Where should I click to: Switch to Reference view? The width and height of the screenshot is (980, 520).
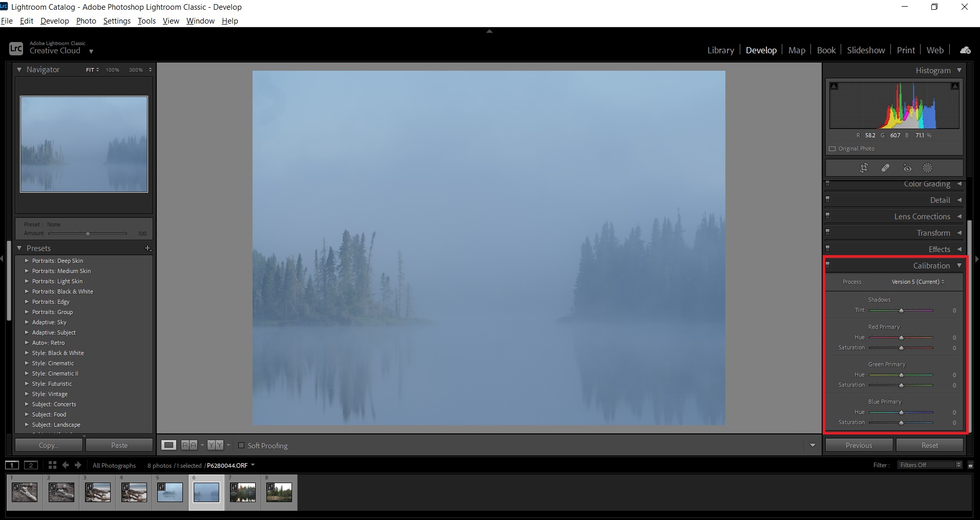point(189,445)
